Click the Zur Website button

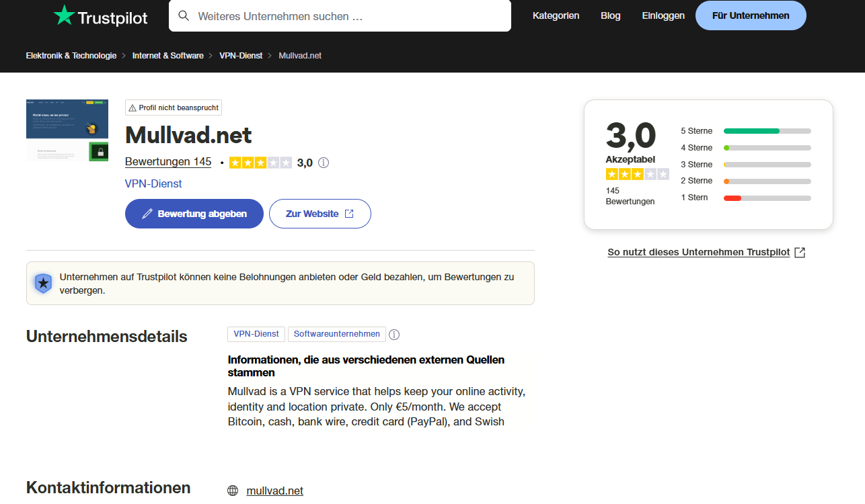[x=320, y=214]
